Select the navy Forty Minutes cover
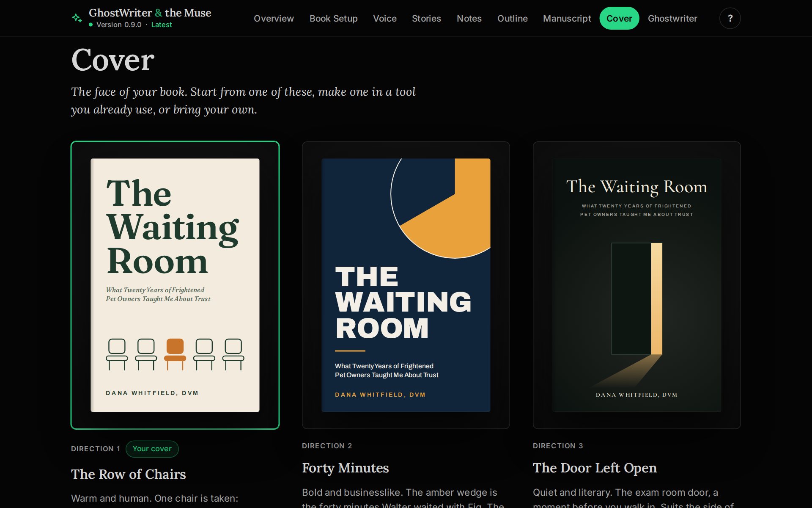This screenshot has width=812, height=508. [406, 285]
